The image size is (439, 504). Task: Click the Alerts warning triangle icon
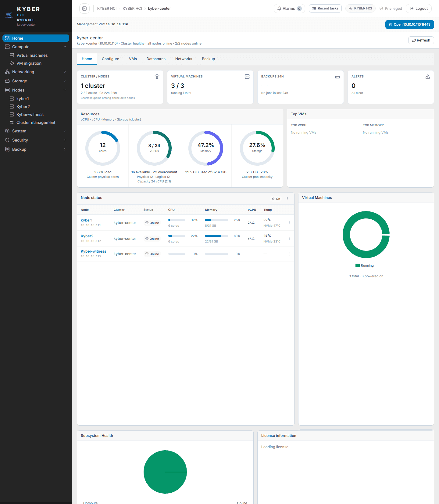tap(428, 77)
